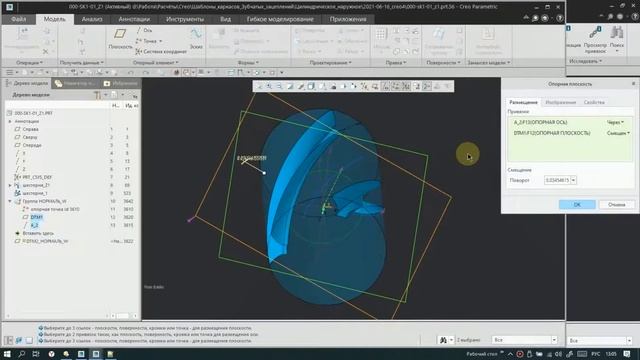
Task: Open the Опорный элемент group dropdown
Action: point(156,62)
